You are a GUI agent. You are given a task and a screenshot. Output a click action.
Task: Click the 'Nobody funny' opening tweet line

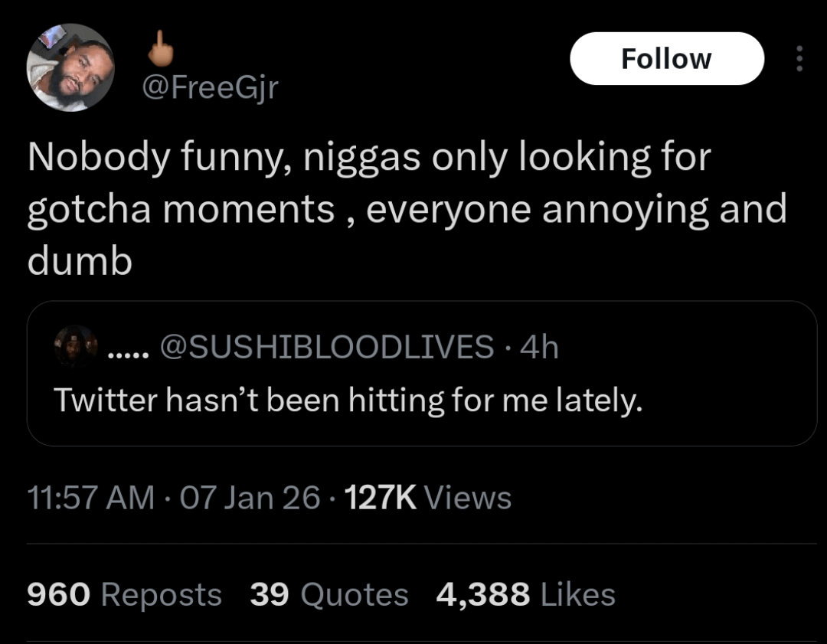point(369,159)
